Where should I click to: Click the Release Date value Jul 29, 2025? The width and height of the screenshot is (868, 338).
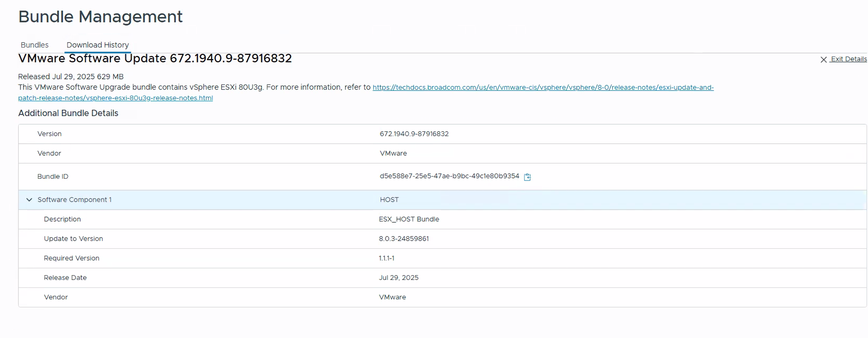coord(398,277)
